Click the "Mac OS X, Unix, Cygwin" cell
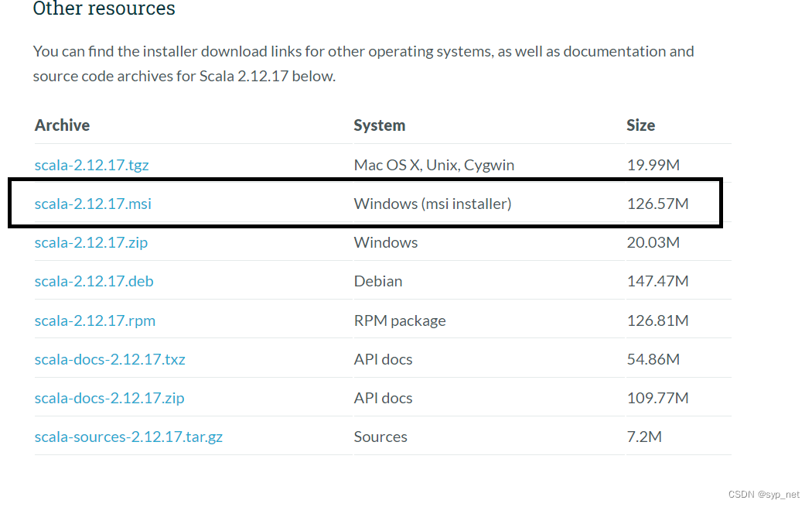This screenshot has height=507, width=812. (x=434, y=165)
